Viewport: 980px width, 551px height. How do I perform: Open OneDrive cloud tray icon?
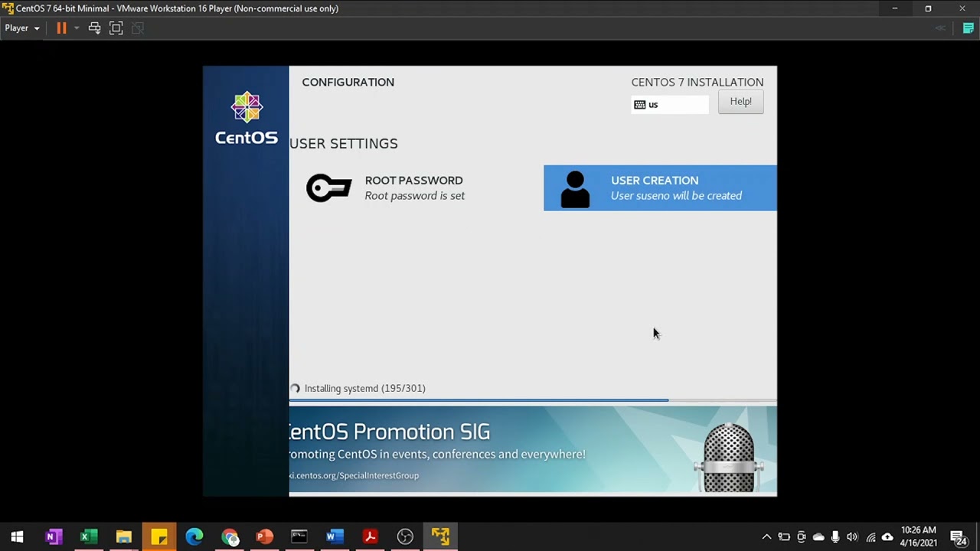click(x=818, y=536)
